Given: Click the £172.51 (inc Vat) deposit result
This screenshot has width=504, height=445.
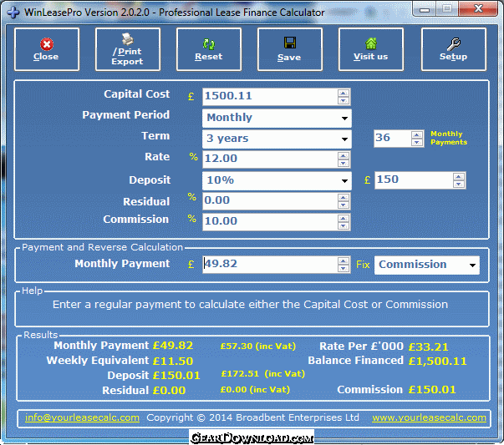Looking at the screenshot, I should pos(263,374).
